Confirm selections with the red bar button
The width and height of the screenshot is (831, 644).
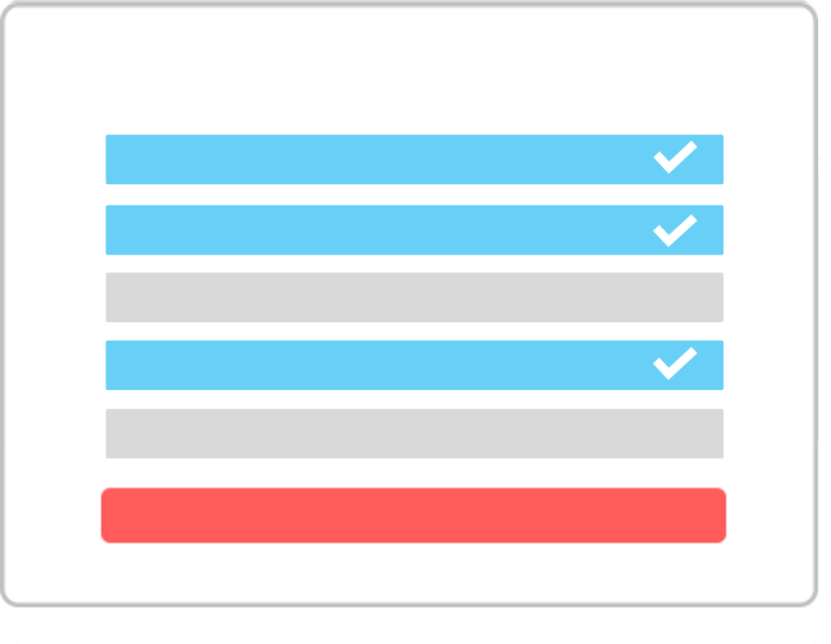[413, 515]
